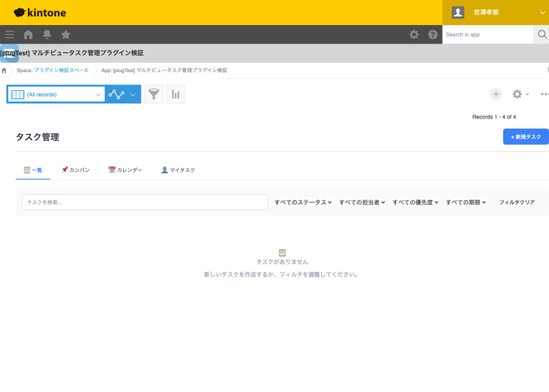Click the App breadcrumb for [plugTest] マルチビュータスク管理プラグイン検証
The height and width of the screenshot is (392, 549).
coord(164,70)
